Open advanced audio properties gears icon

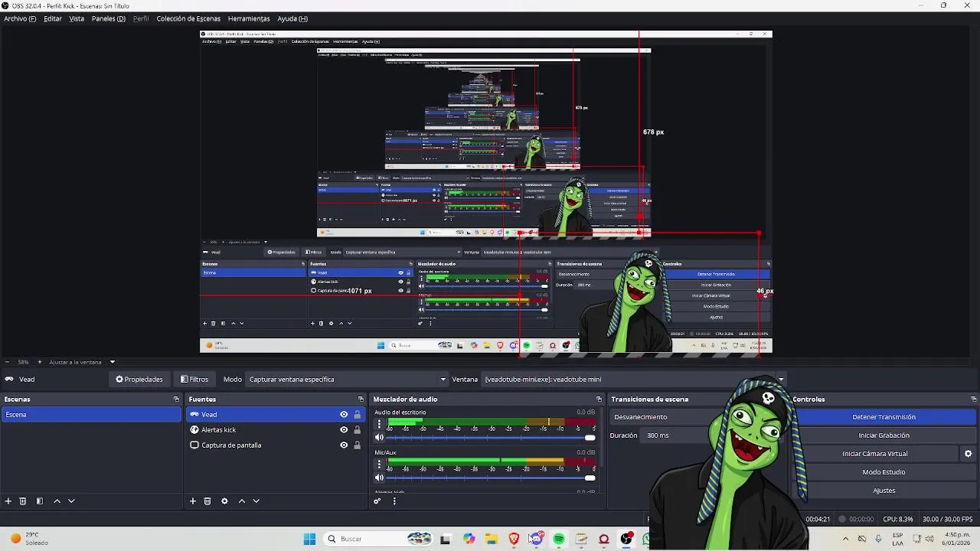click(377, 501)
